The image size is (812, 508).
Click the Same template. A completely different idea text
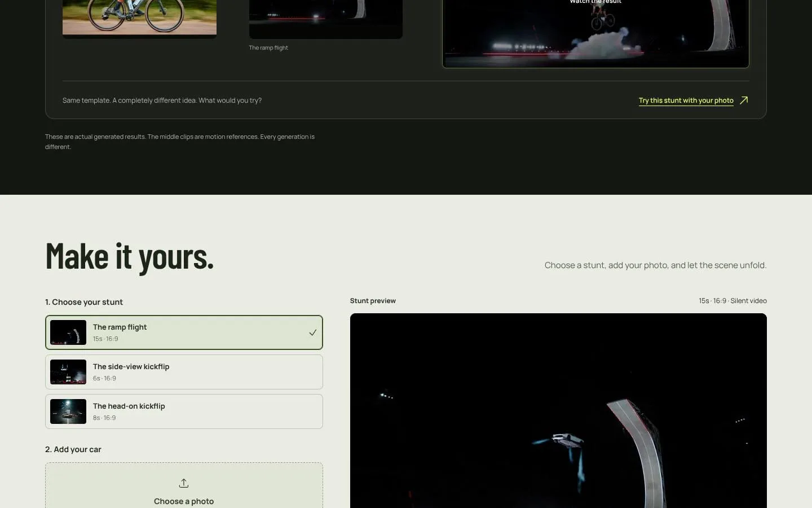tap(162, 100)
